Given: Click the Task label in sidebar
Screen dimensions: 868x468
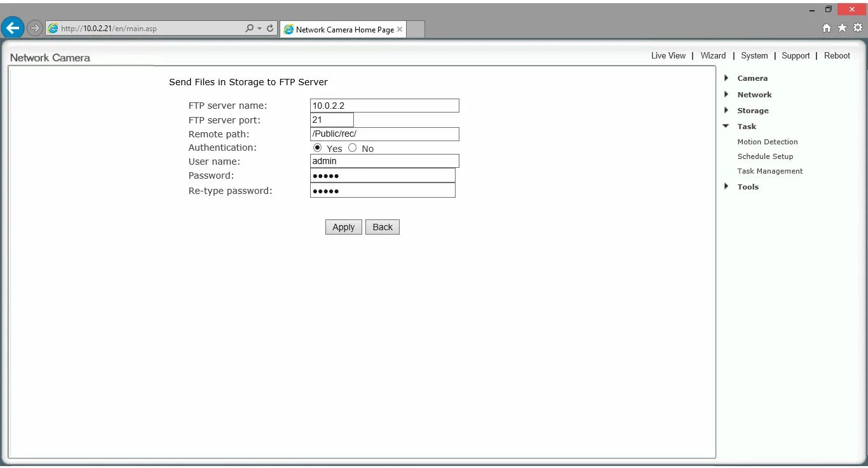Looking at the screenshot, I should tap(747, 127).
